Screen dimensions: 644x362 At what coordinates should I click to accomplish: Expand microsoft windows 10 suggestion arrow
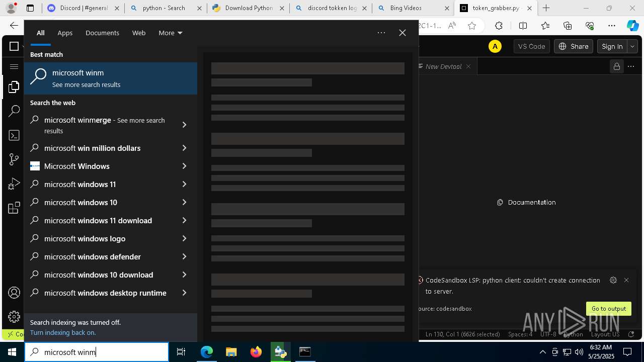click(184, 202)
